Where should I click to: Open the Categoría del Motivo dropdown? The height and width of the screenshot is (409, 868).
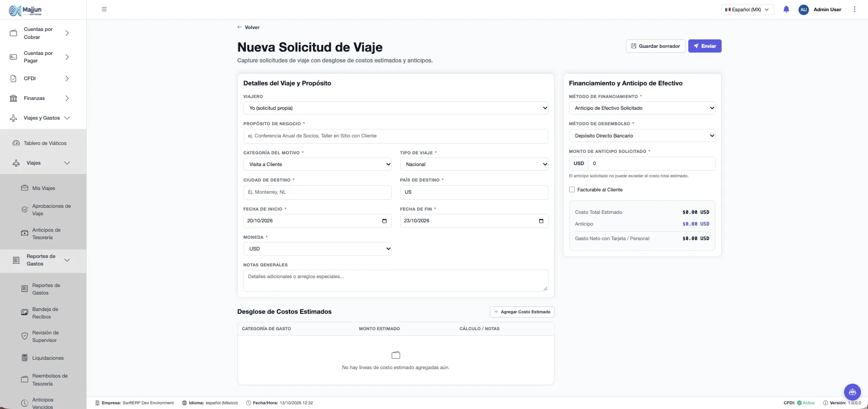[317, 164]
